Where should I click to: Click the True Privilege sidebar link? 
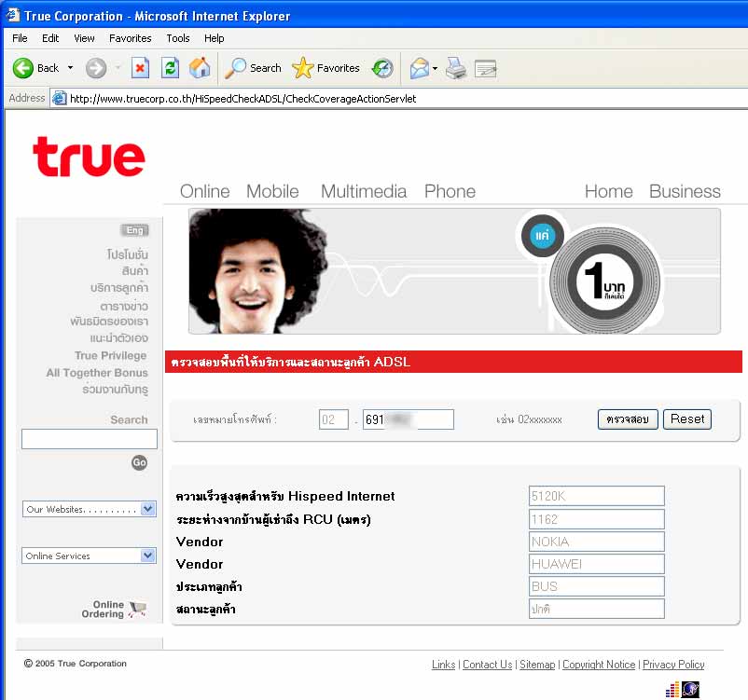111,356
